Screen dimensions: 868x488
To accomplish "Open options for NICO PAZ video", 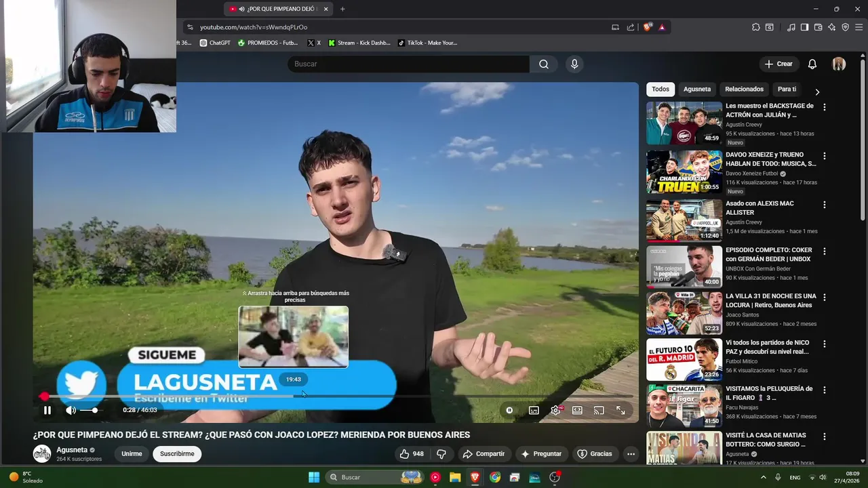I will click(x=825, y=344).
